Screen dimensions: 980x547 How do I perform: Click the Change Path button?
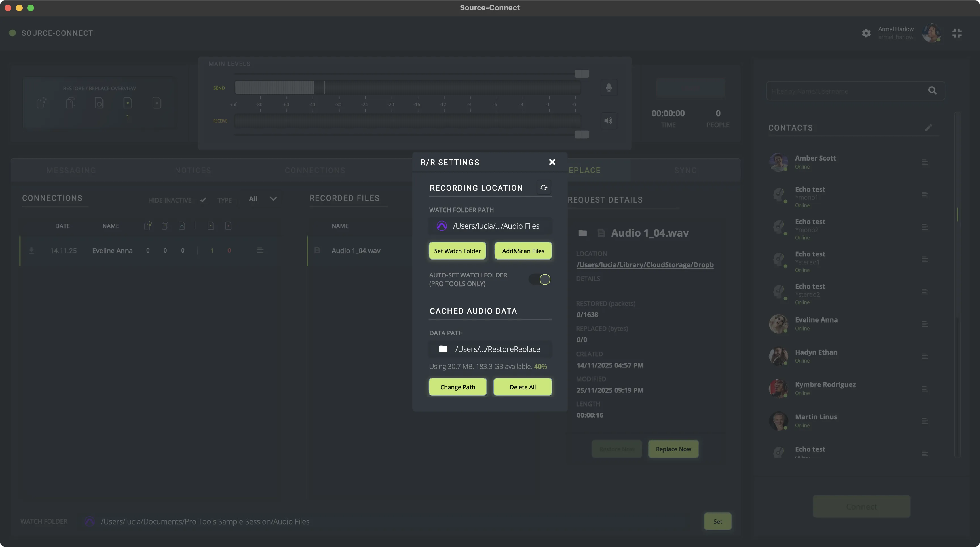coord(458,387)
